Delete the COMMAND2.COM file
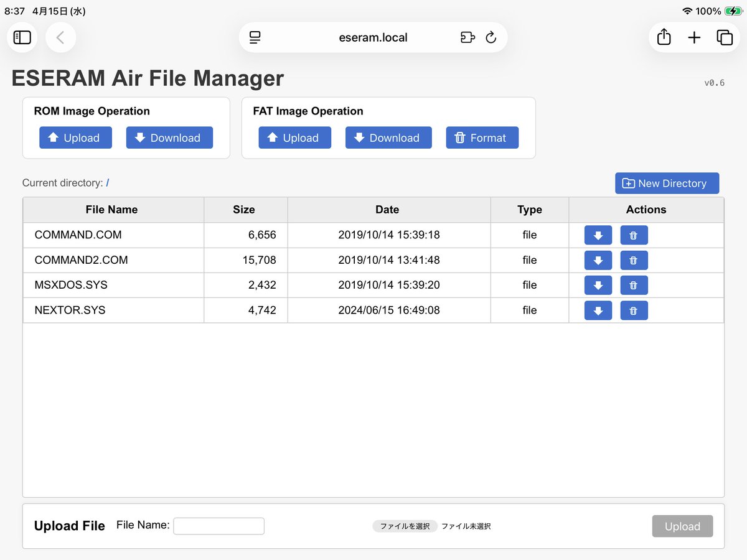This screenshot has height=560, width=747. tap(634, 260)
